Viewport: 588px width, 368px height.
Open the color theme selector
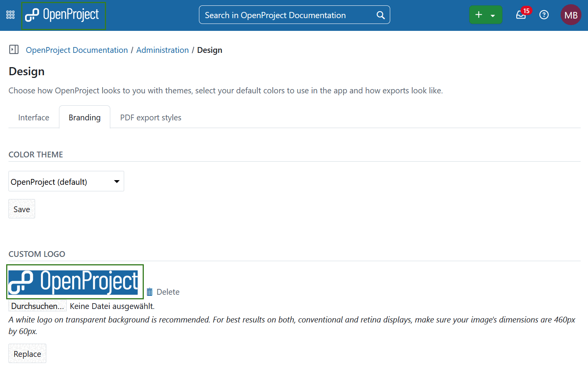(66, 181)
